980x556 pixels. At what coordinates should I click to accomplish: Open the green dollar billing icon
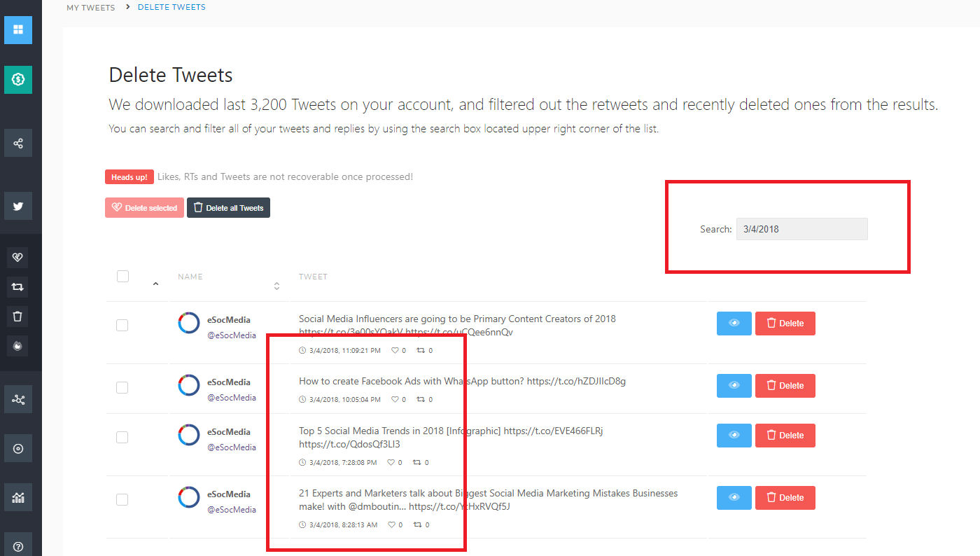(18, 79)
